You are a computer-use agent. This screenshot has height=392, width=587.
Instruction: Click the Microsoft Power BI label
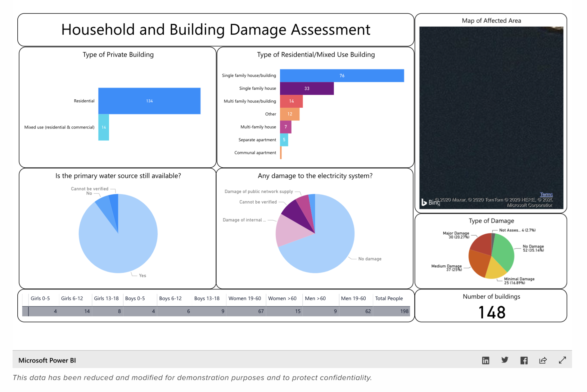click(47, 360)
